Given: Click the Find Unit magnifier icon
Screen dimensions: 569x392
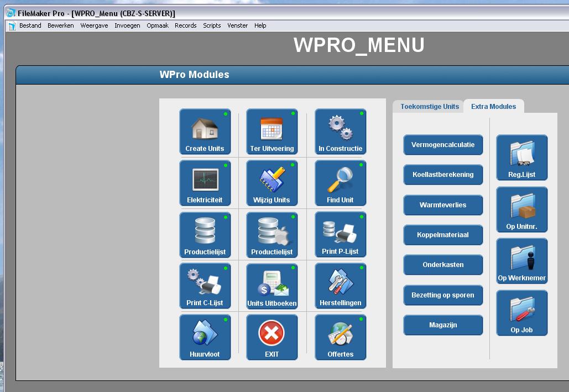Looking at the screenshot, I should (x=341, y=180).
